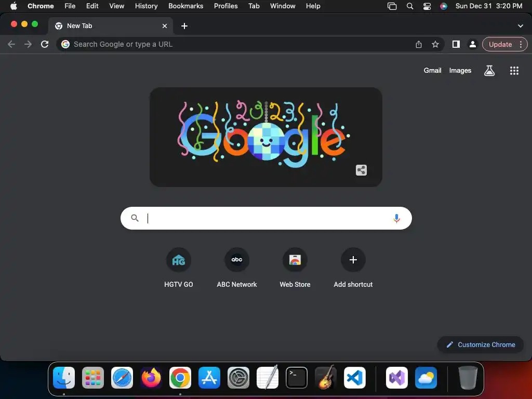Click Customize Chrome button

point(481,345)
